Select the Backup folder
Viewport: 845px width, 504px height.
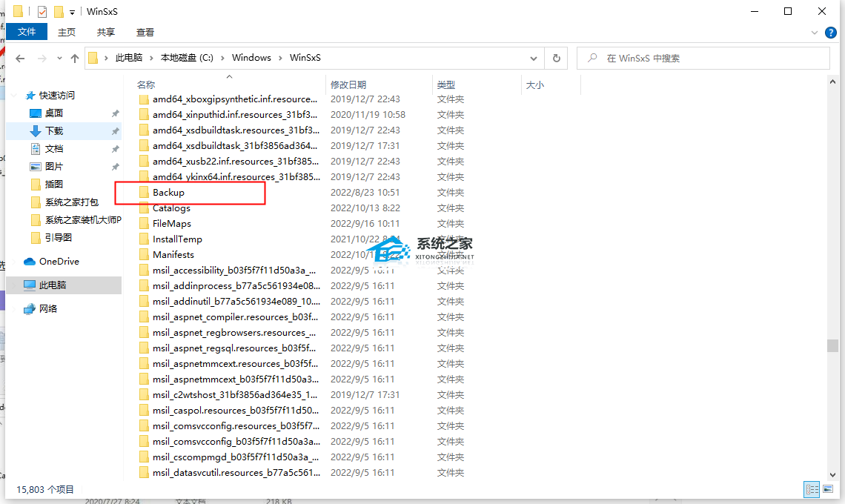pyautogui.click(x=168, y=193)
